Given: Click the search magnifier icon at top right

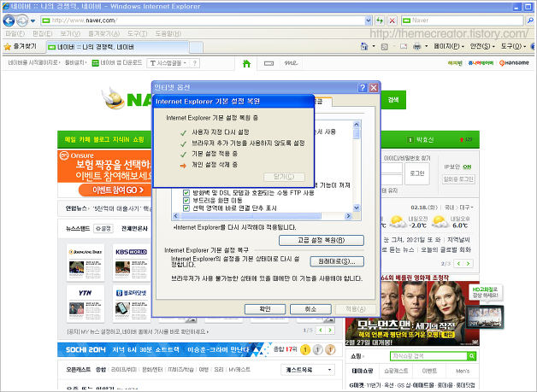Looking at the screenshot, I should (530, 20).
